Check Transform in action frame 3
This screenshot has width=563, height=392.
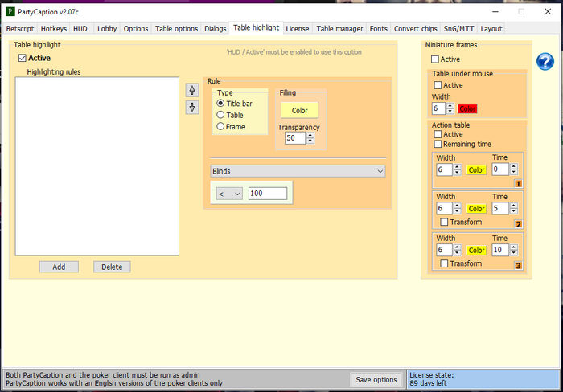[x=444, y=263]
